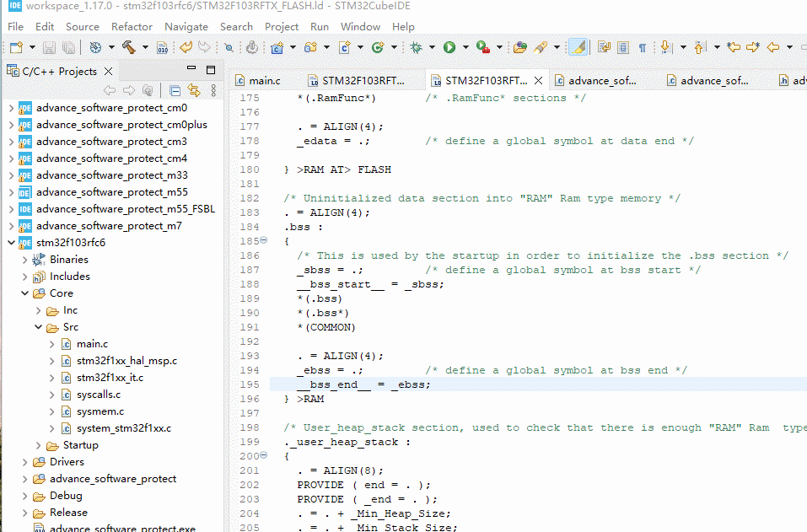Click the Run with external tools icon
Image resolution: width=807 pixels, height=532 pixels.
click(x=482, y=48)
